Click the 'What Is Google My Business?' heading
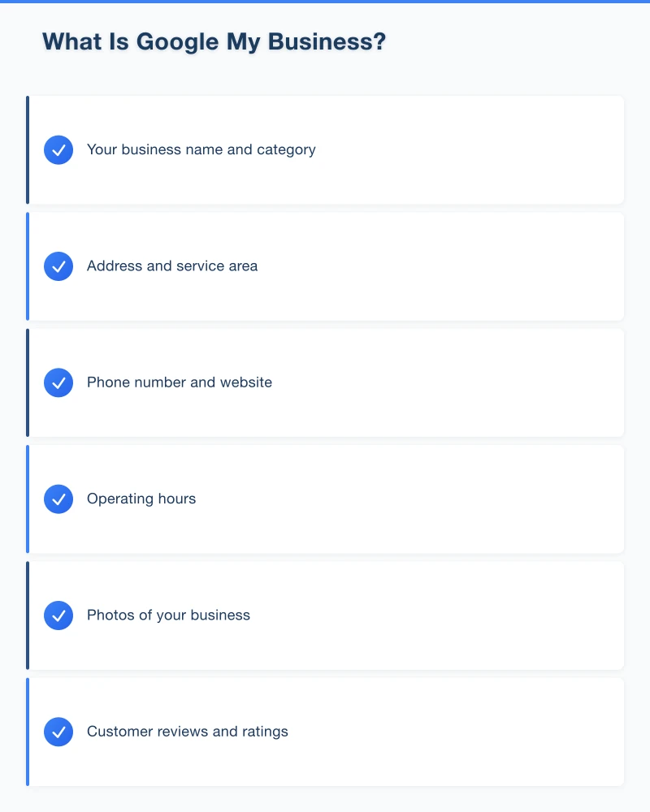This screenshot has height=812, width=650. click(x=214, y=42)
